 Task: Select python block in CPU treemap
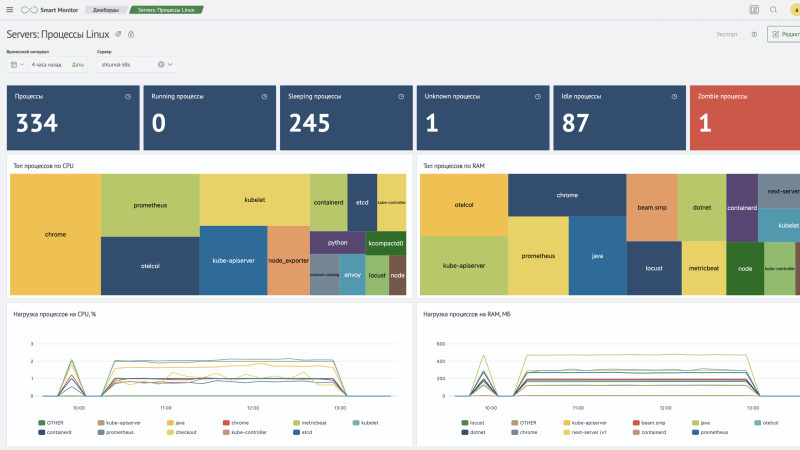pos(337,242)
